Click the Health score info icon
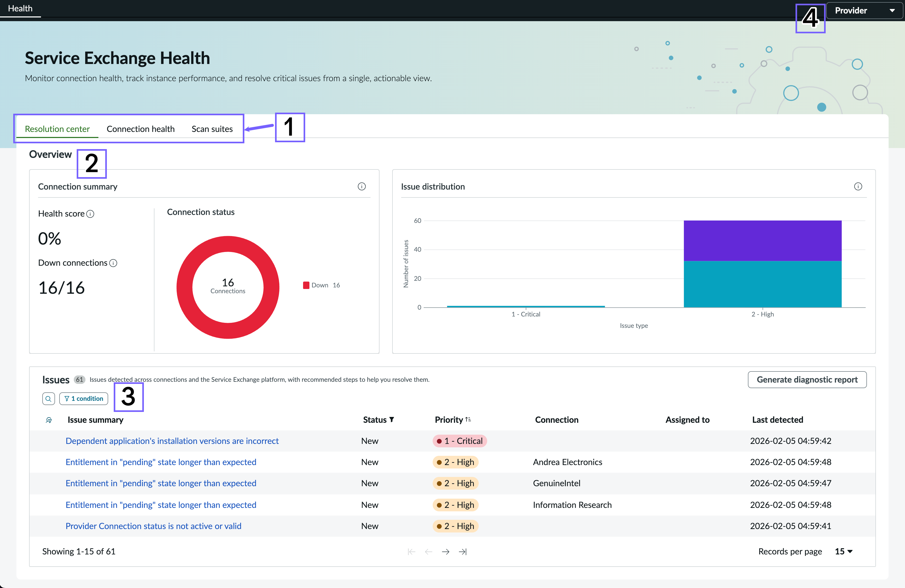This screenshot has width=905, height=588. (90, 214)
